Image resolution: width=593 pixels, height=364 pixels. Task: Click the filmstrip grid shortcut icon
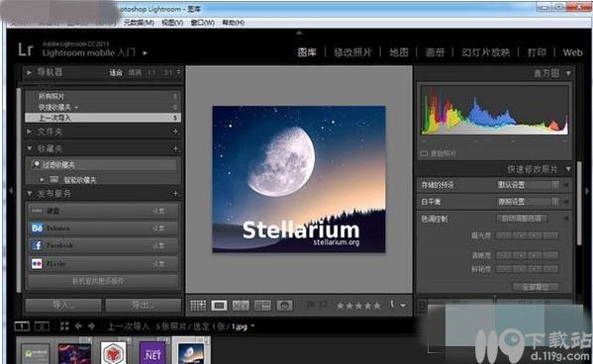[x=64, y=326]
